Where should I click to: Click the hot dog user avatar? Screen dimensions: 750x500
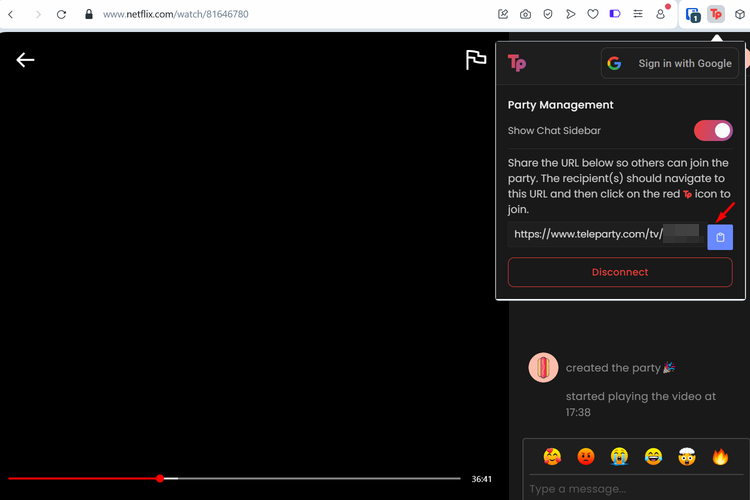543,367
